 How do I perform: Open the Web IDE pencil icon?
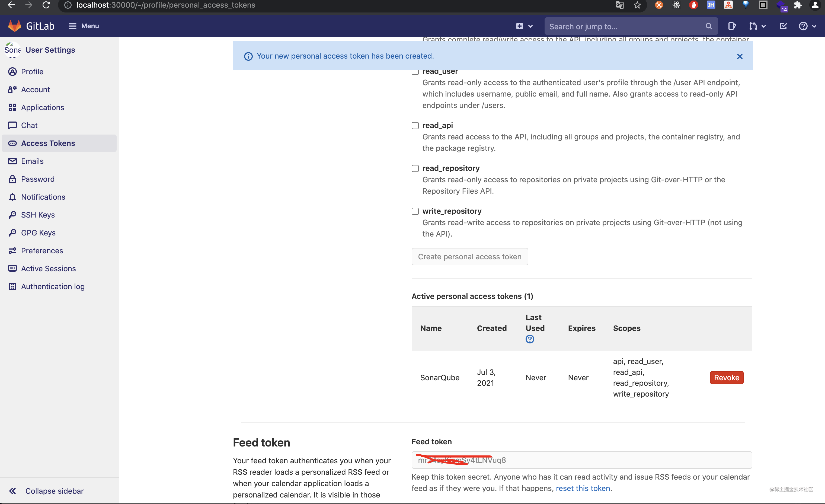click(x=732, y=26)
